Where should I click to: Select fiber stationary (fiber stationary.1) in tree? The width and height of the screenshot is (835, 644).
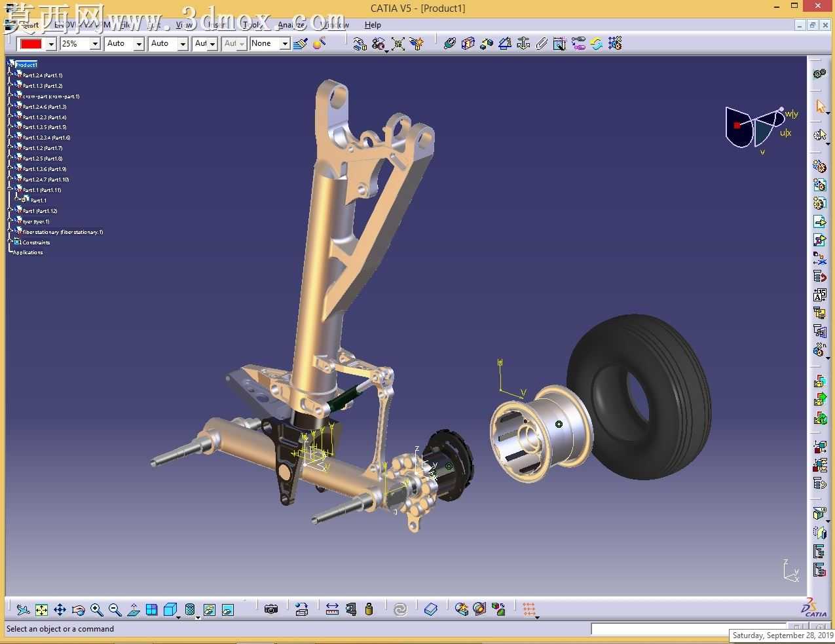tap(63, 232)
